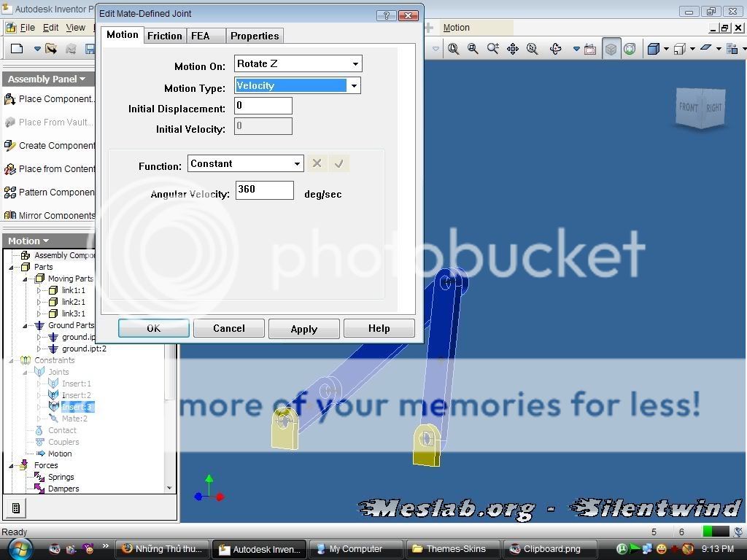
Task: Select the Insert:3 joint in browser
Action: click(x=77, y=407)
